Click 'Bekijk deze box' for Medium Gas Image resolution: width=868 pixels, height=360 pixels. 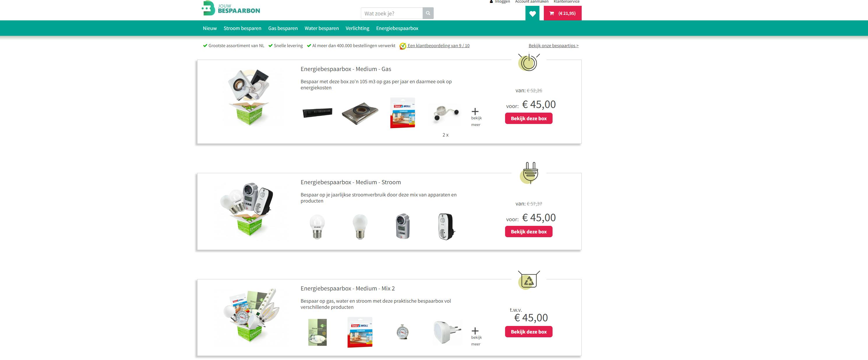(528, 118)
